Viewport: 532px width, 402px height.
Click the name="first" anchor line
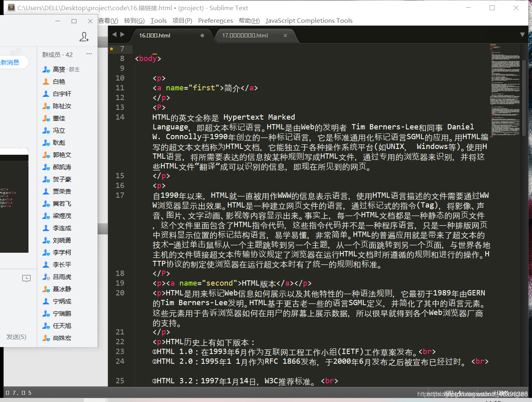(x=205, y=88)
